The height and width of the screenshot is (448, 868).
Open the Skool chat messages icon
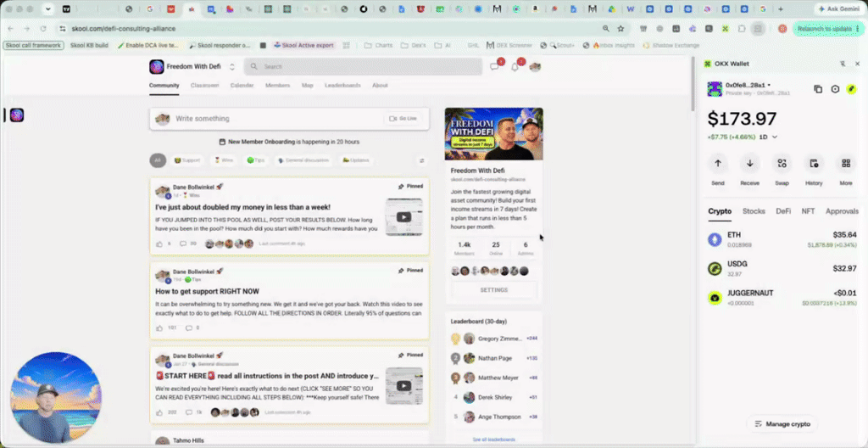[x=494, y=67]
